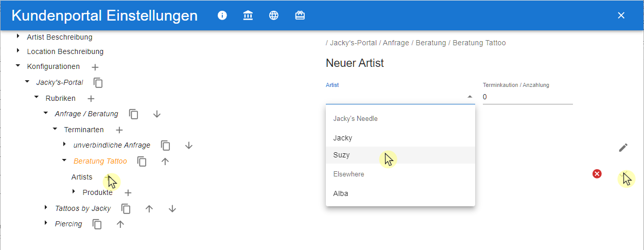Image resolution: width=644 pixels, height=250 pixels.
Task: Copy the Jacky's-Portal configuration
Action: [98, 82]
